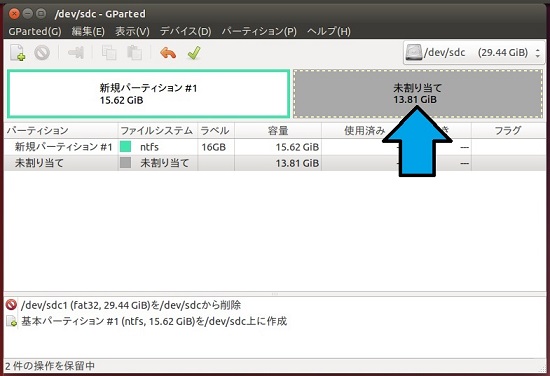Open the ヘルプ(H) menu
The image size is (550, 376).
pyautogui.click(x=329, y=32)
